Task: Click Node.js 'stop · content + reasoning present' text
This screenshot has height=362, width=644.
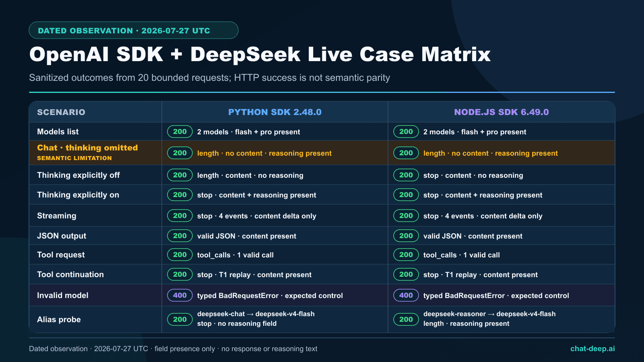Action: (483, 195)
